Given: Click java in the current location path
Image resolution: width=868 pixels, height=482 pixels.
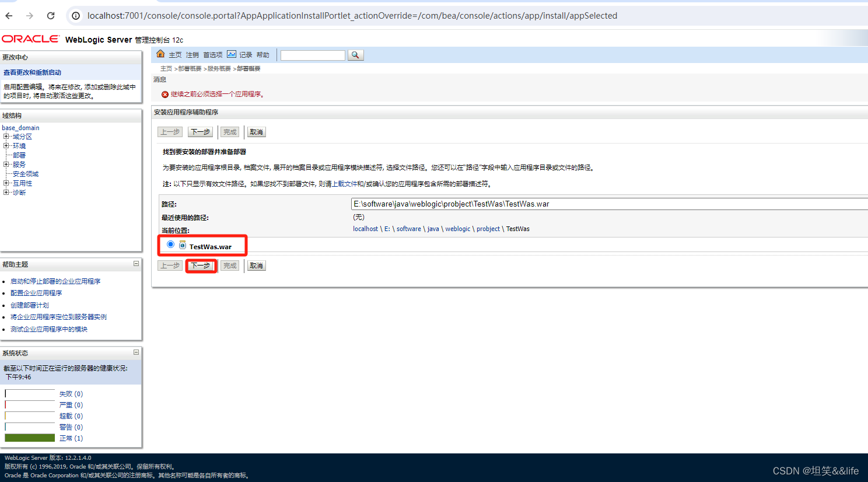Looking at the screenshot, I should point(433,229).
